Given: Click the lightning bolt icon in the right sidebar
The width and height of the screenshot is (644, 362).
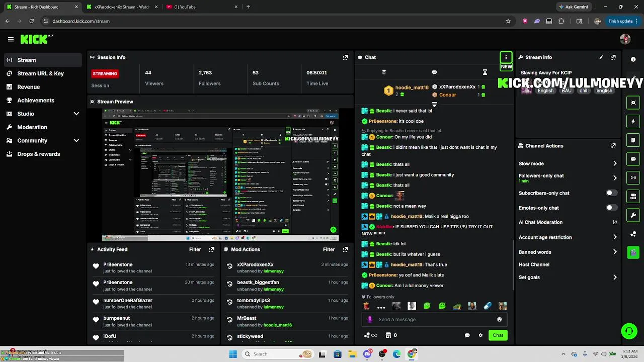Looking at the screenshot, I should (633, 121).
